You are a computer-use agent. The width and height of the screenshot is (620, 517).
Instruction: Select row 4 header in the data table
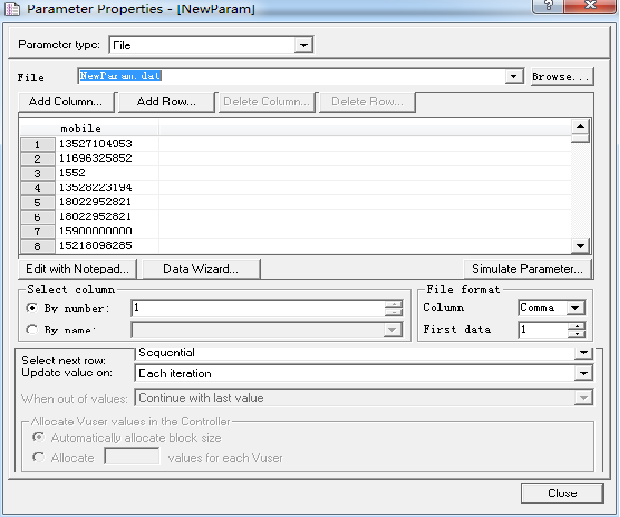point(37,188)
